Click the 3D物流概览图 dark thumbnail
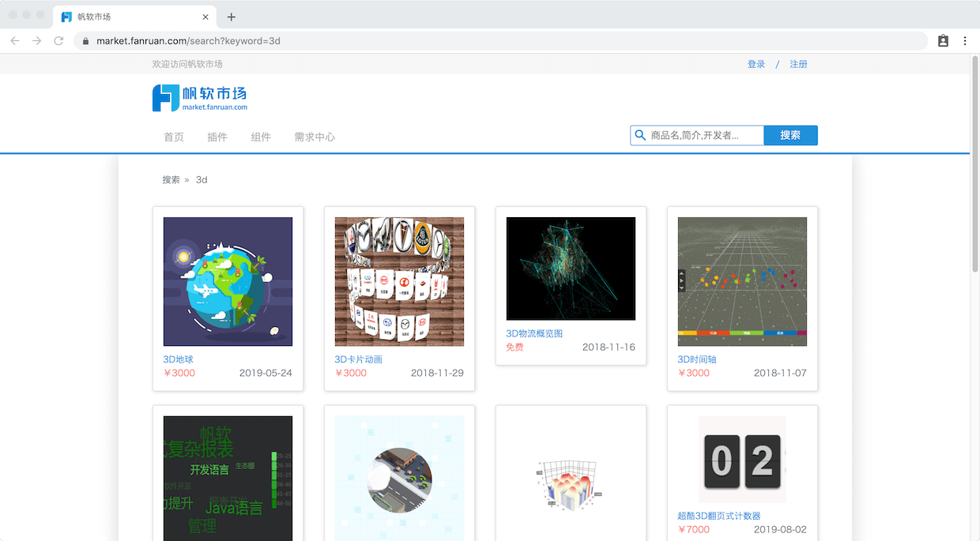Viewport: 980px width, 541px height. (x=571, y=269)
